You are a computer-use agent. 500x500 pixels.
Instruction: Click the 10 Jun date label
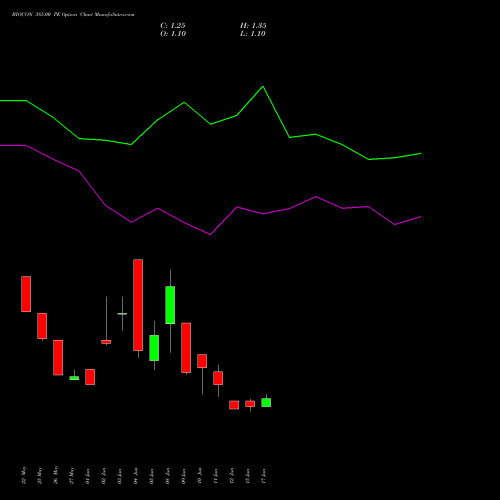click(199, 476)
